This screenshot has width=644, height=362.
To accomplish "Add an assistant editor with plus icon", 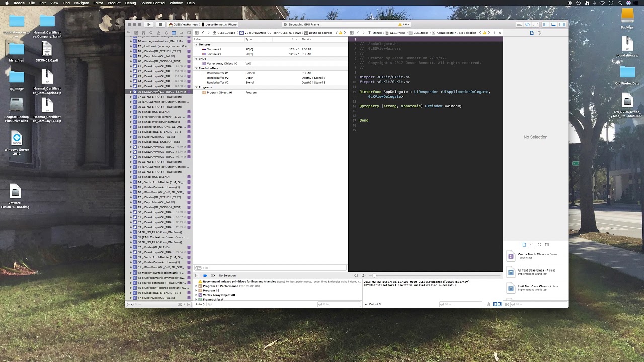I will (494, 33).
